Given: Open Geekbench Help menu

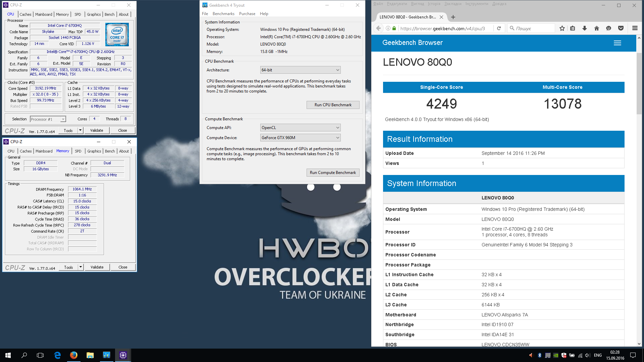Looking at the screenshot, I should click(264, 14).
